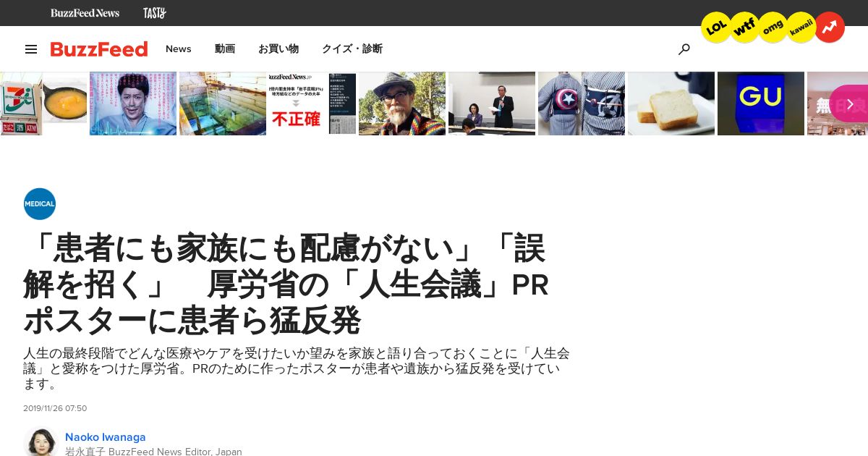868x456 pixels.
Task: Open the 不正確 thumbnail
Action: coord(312,104)
